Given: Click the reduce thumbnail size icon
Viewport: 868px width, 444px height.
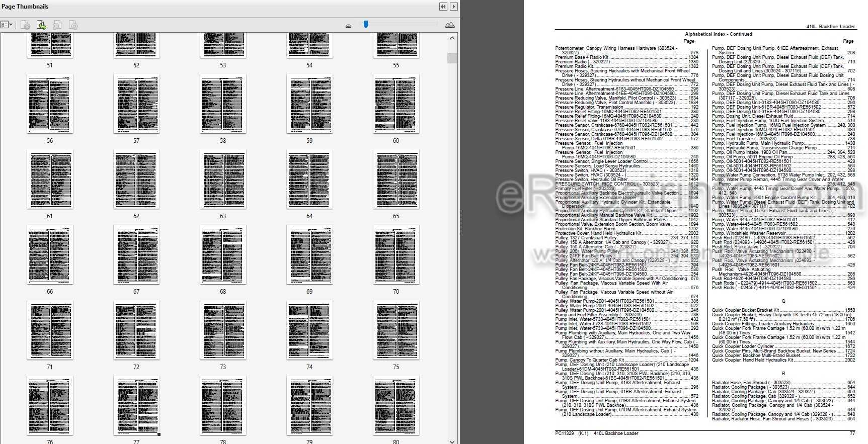Looking at the screenshot, I should coord(348,25).
